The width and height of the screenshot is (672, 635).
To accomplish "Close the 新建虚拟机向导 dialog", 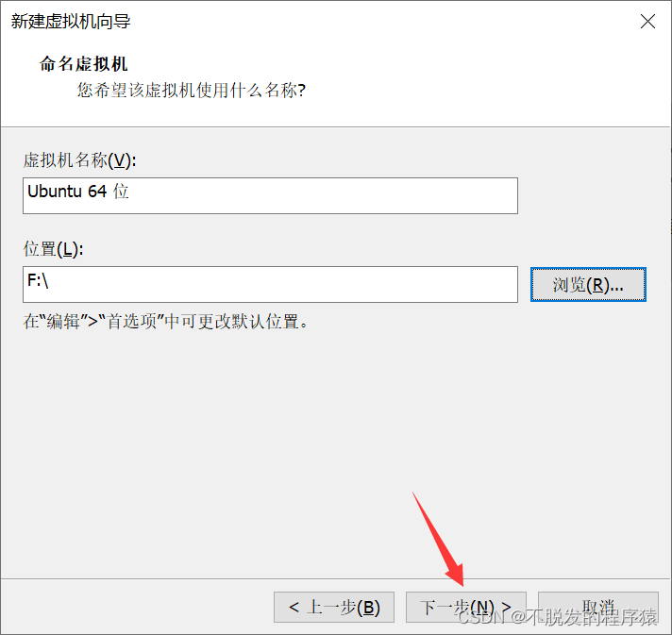I will pyautogui.click(x=647, y=21).
